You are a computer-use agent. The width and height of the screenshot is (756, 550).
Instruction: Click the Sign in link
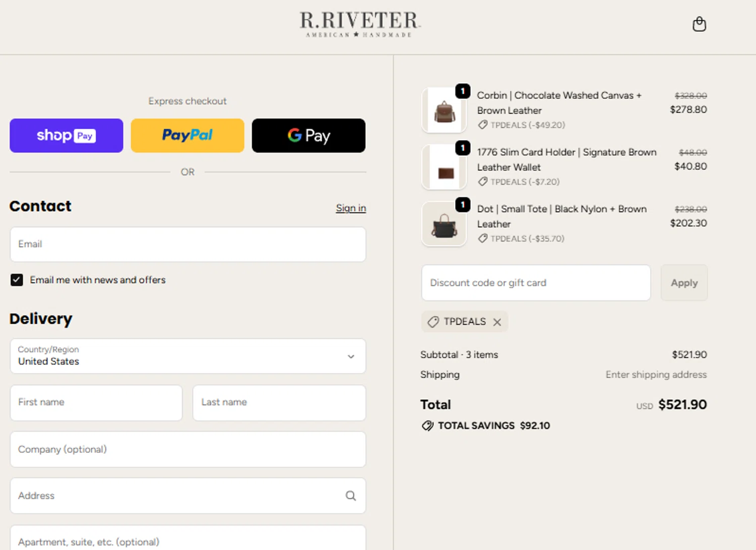(351, 208)
